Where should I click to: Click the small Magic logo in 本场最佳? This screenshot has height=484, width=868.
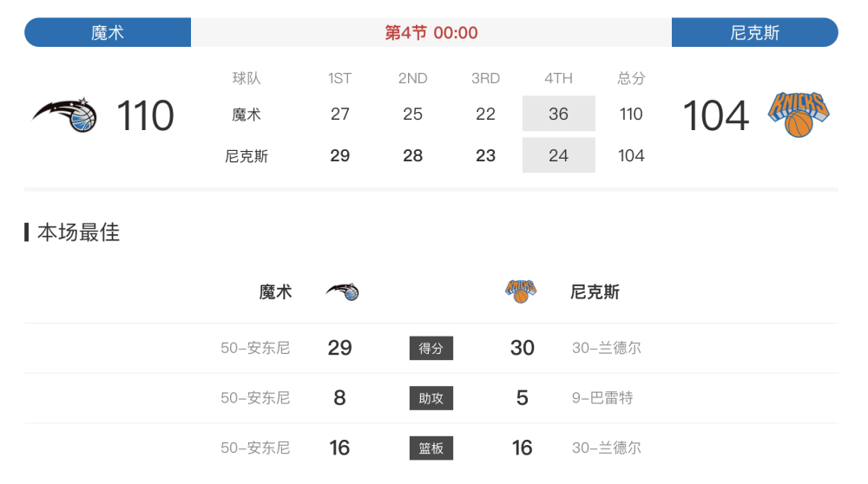[342, 291]
